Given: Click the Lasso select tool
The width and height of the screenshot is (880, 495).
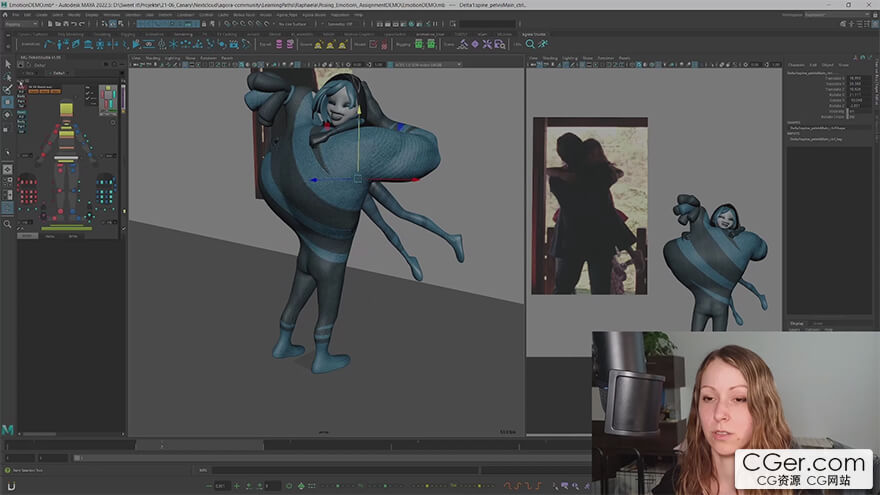Looking at the screenshot, I should [8, 77].
